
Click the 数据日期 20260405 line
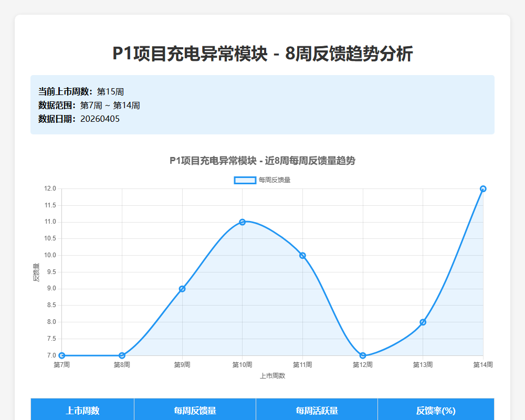pyautogui.click(x=79, y=119)
